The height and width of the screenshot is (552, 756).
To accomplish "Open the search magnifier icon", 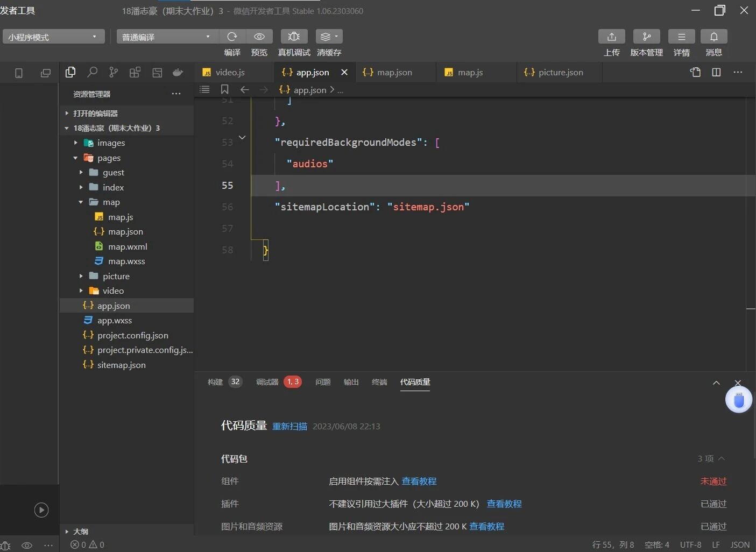I will tap(92, 72).
